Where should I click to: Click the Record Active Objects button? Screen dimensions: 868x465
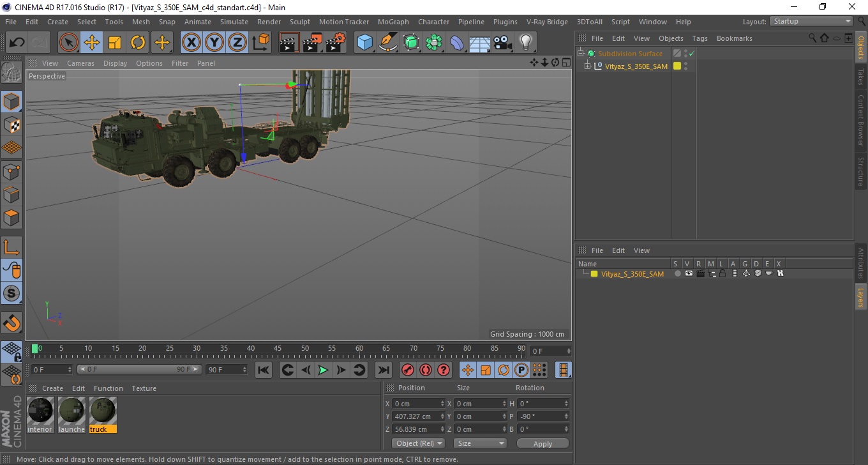[x=408, y=370]
